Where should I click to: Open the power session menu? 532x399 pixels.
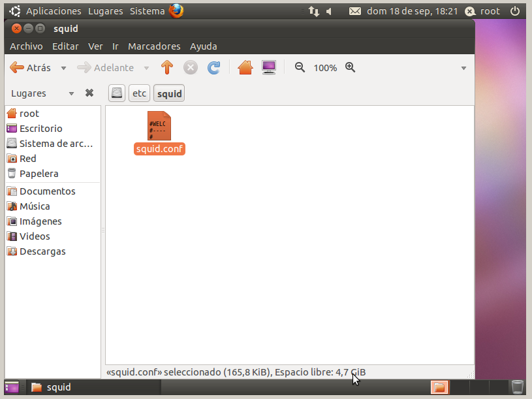click(514, 11)
